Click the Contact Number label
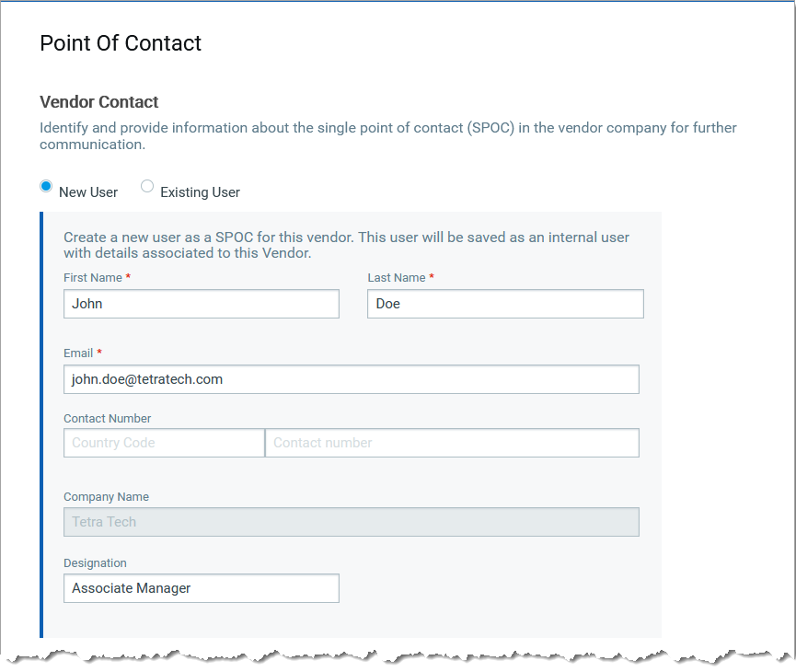The width and height of the screenshot is (796, 672). click(x=107, y=419)
